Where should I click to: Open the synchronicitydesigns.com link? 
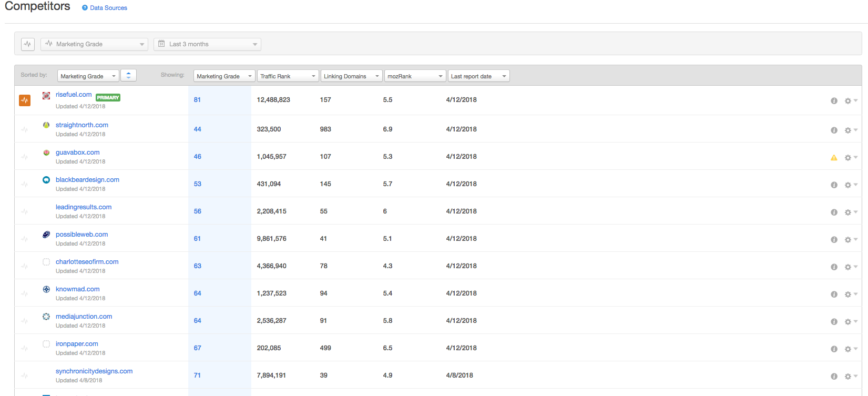[94, 371]
